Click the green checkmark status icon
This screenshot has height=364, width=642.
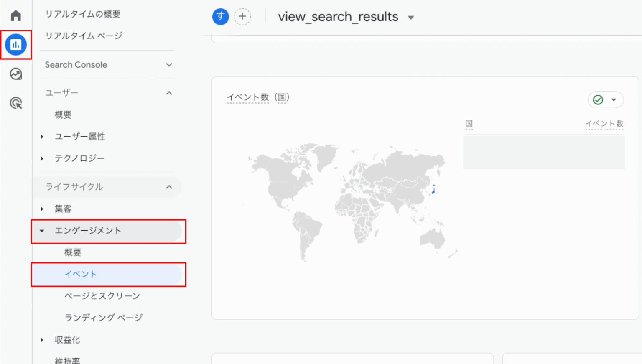coord(598,100)
